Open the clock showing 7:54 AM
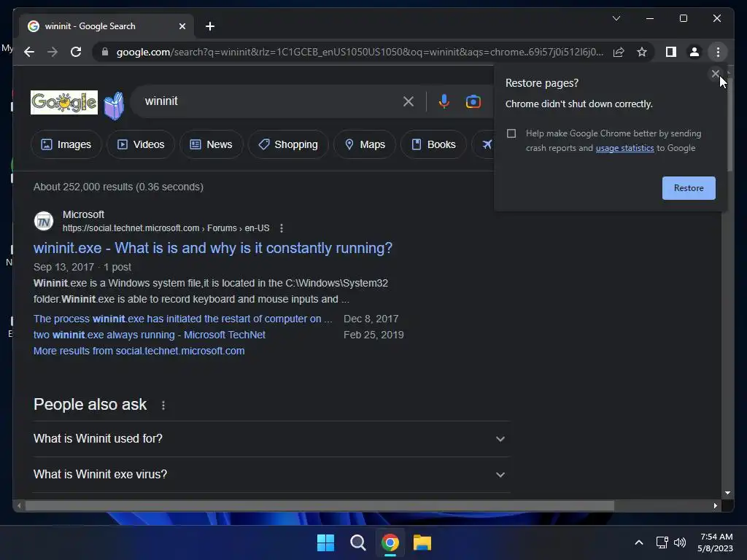Screen dimensions: 747x560 pos(715,542)
